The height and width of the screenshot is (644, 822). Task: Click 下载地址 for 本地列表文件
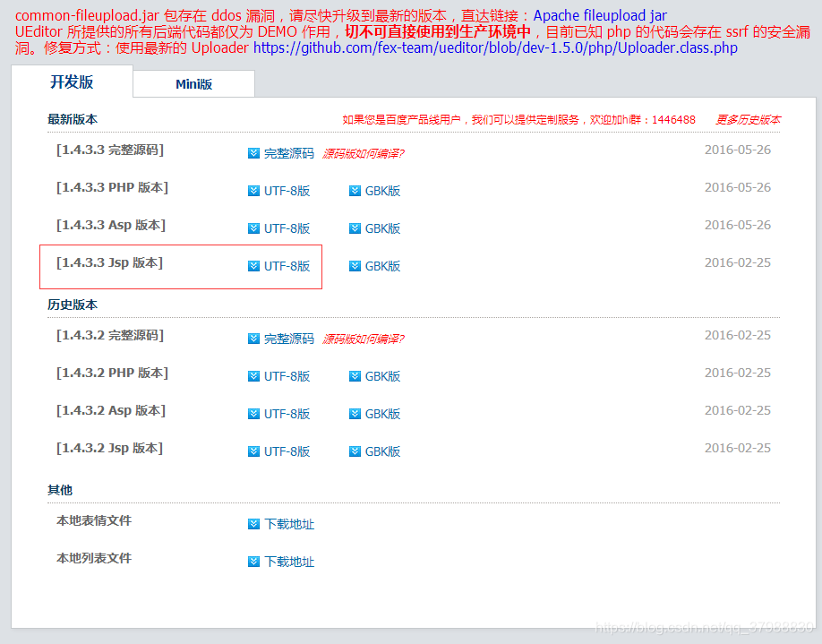tap(289, 562)
